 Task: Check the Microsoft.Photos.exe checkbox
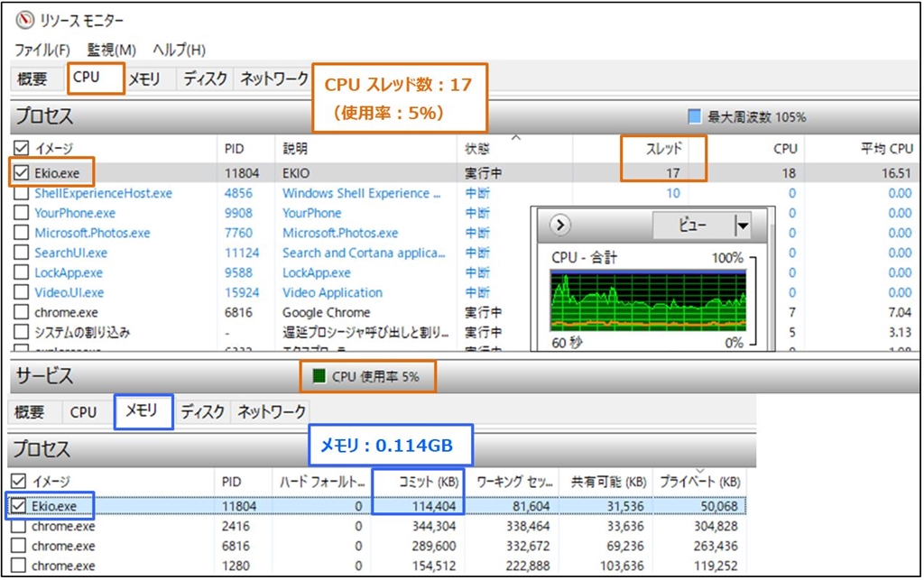click(x=22, y=233)
